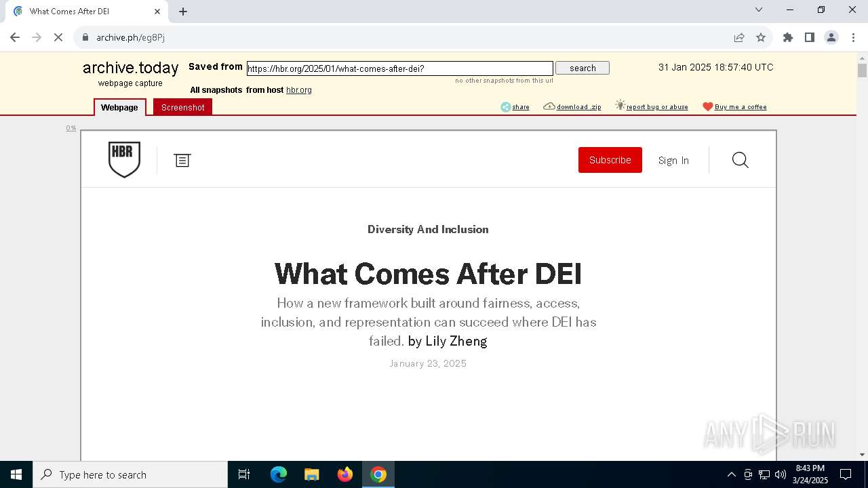Click the What Comes After DEI headline

click(x=428, y=274)
